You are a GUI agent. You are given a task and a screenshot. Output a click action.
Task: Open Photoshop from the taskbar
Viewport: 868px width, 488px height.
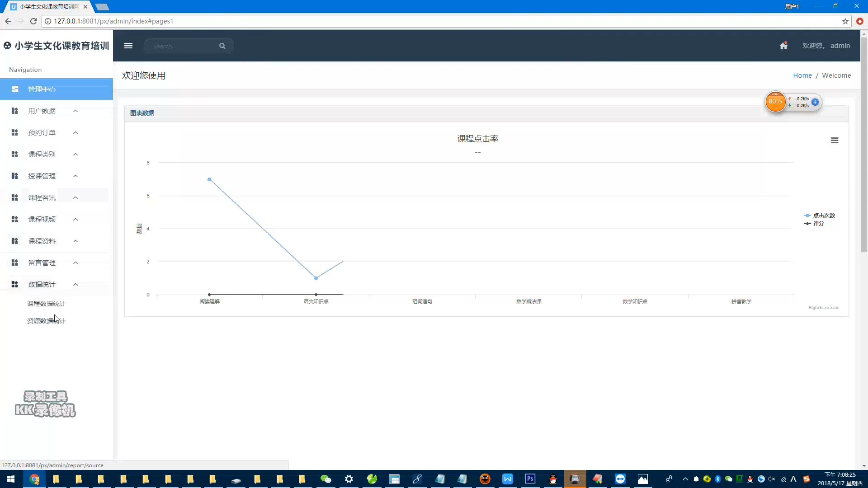pos(530,479)
